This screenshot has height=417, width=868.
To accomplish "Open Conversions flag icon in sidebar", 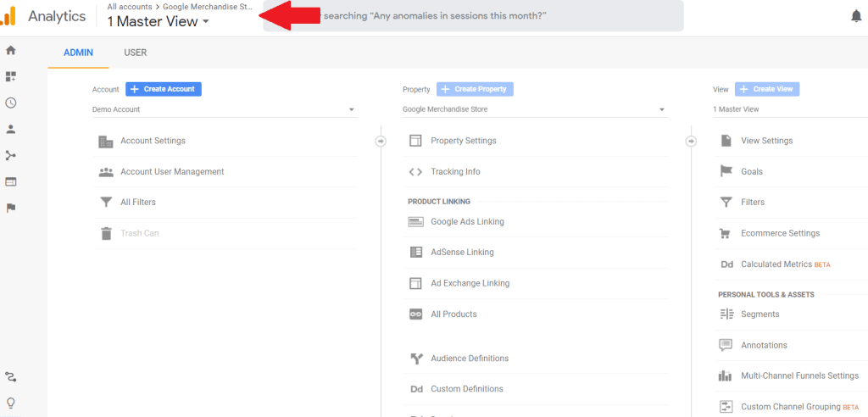I will pos(10,208).
